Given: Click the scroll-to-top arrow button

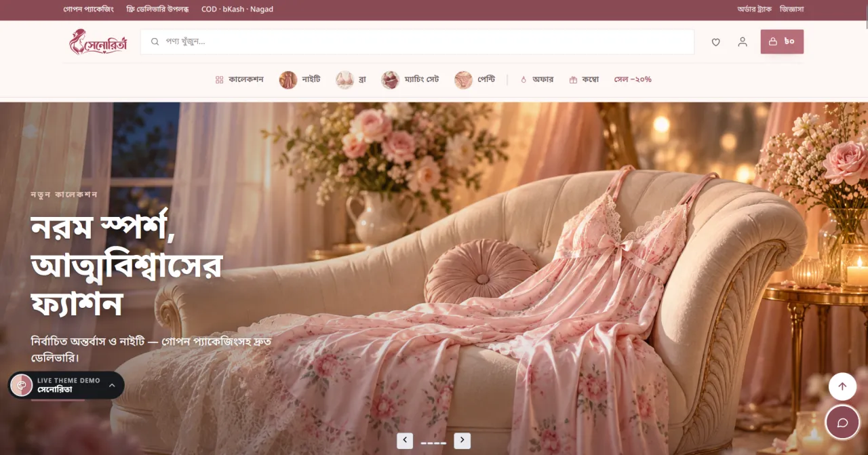Looking at the screenshot, I should [842, 387].
